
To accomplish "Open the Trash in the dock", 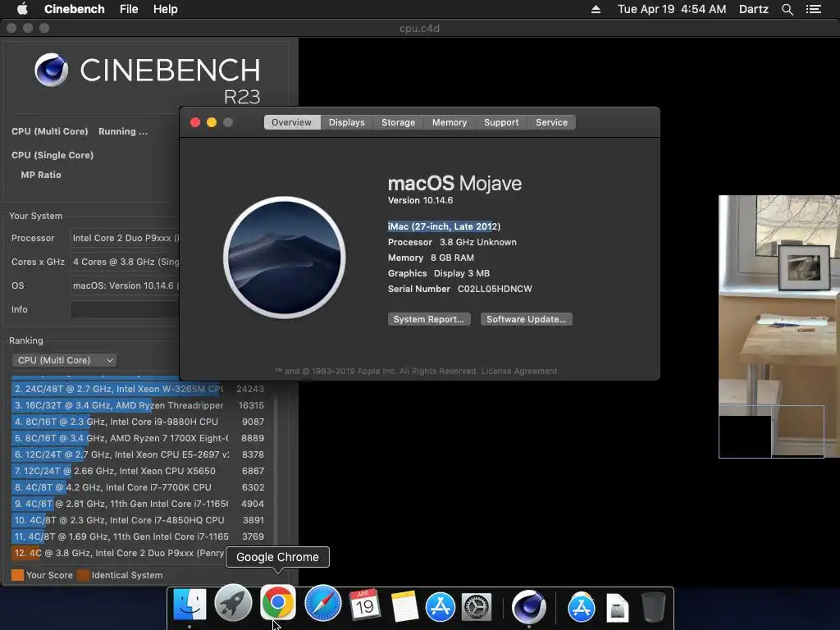I will (x=654, y=607).
